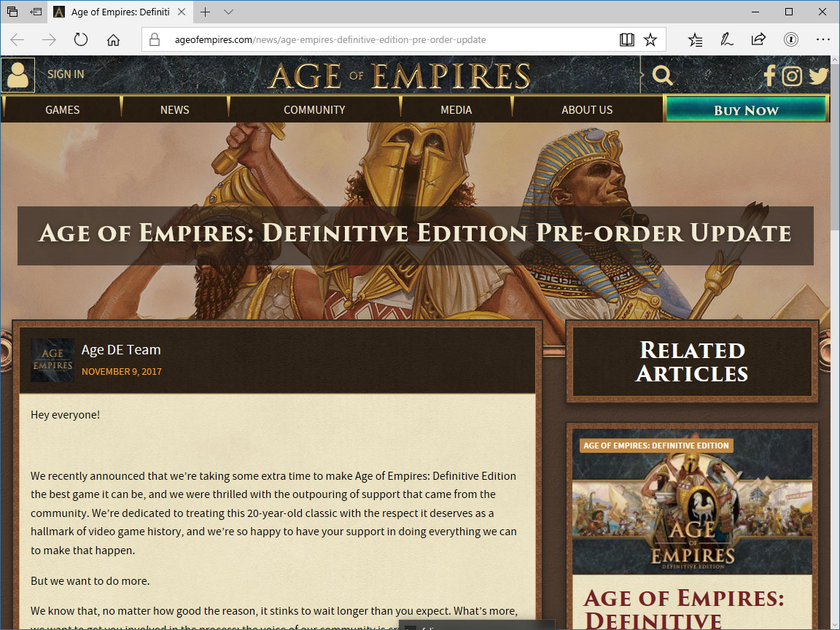Click the 'Hey everyone!' greeting text
Image resolution: width=840 pixels, height=630 pixels.
coord(66,415)
